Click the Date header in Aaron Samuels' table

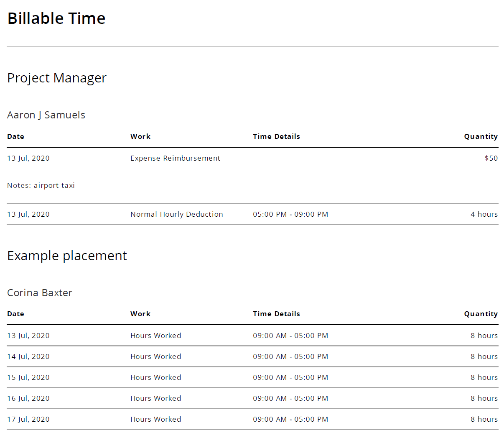[x=15, y=136]
